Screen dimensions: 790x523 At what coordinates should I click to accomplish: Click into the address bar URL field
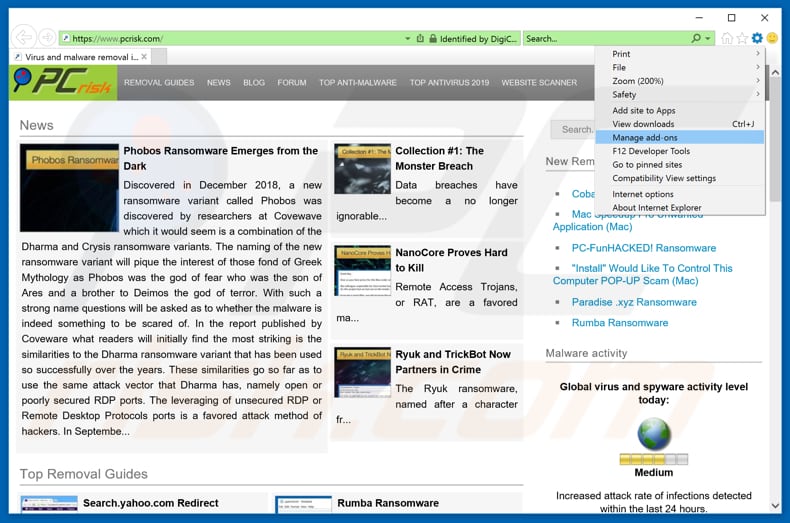tap(232, 38)
